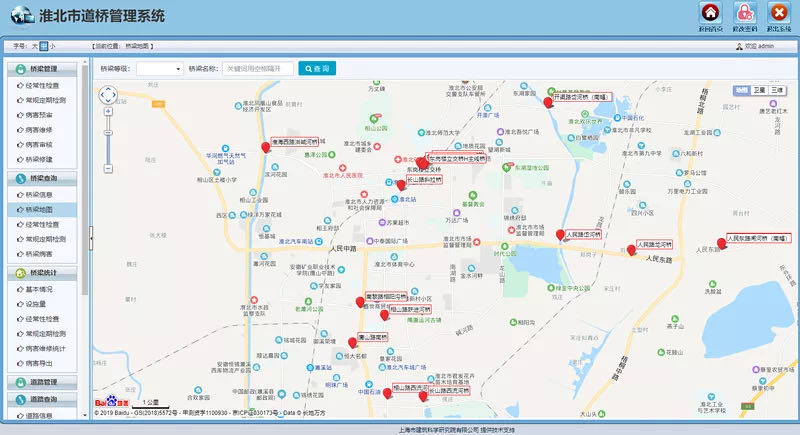Open 桥梁信息 in the sidebar menu
Viewport: 800px width, 435px height.
point(40,194)
